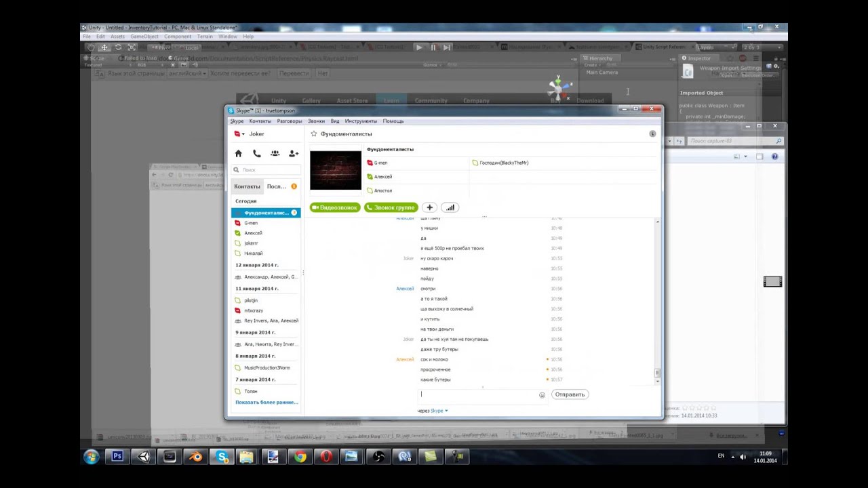Select MusicProduction3Norm contact
The height and width of the screenshot is (488, 868).
(266, 368)
